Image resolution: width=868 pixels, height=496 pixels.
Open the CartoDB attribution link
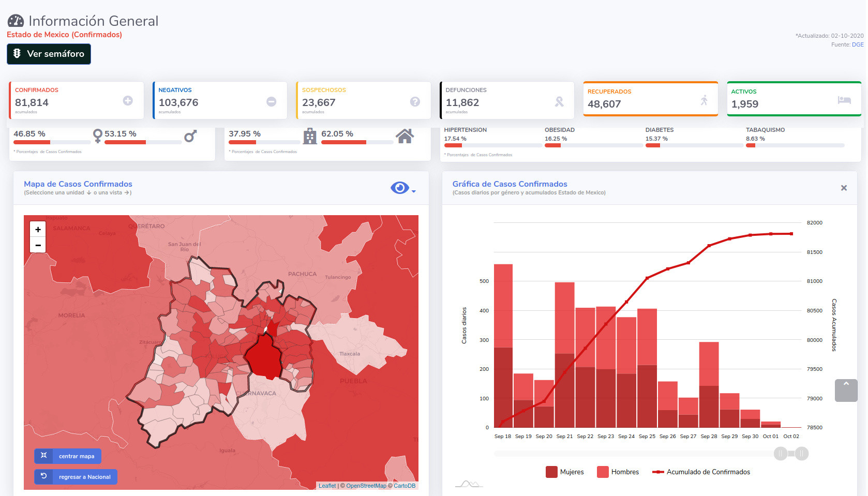pos(405,486)
